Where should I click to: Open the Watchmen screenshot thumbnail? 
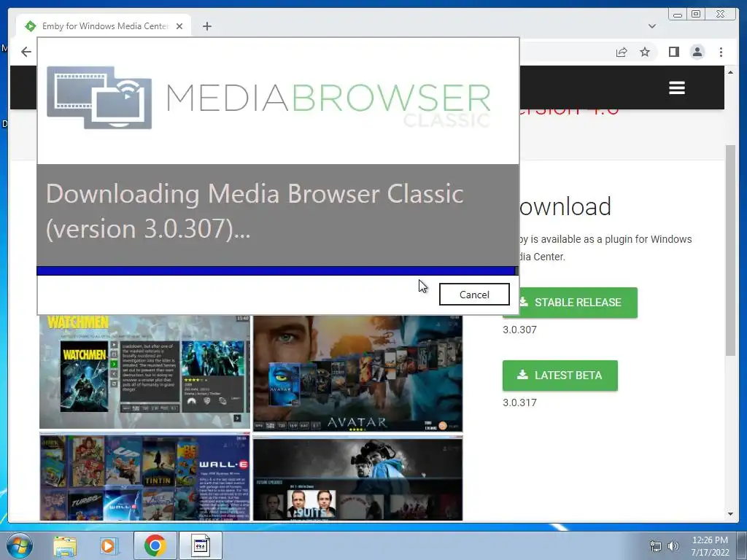144,372
